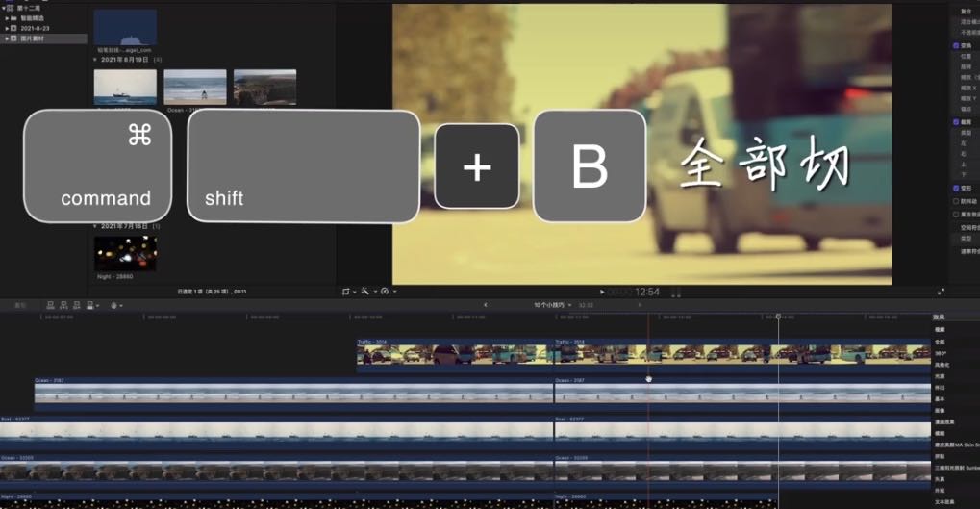Click the viewer timecode 12:54 display
Viewport: 980px width, 509px height.
[647, 292]
